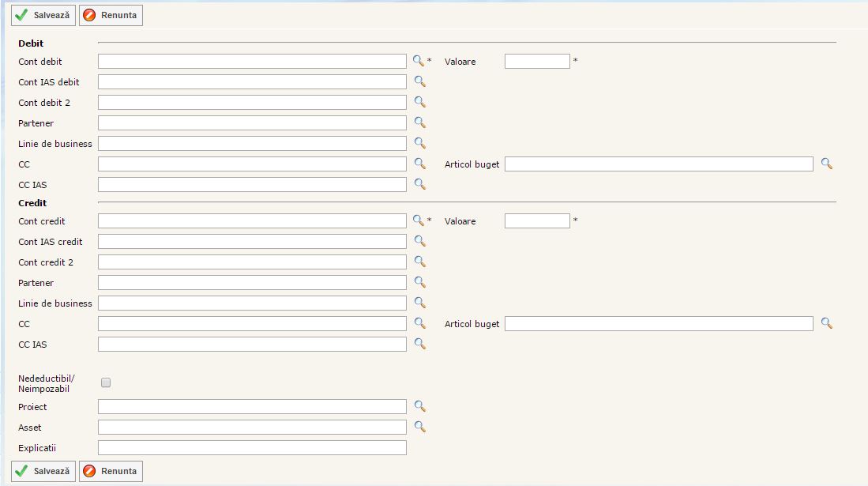This screenshot has width=868, height=486.
Task: Click the Credit Valoare input field
Action: (537, 221)
